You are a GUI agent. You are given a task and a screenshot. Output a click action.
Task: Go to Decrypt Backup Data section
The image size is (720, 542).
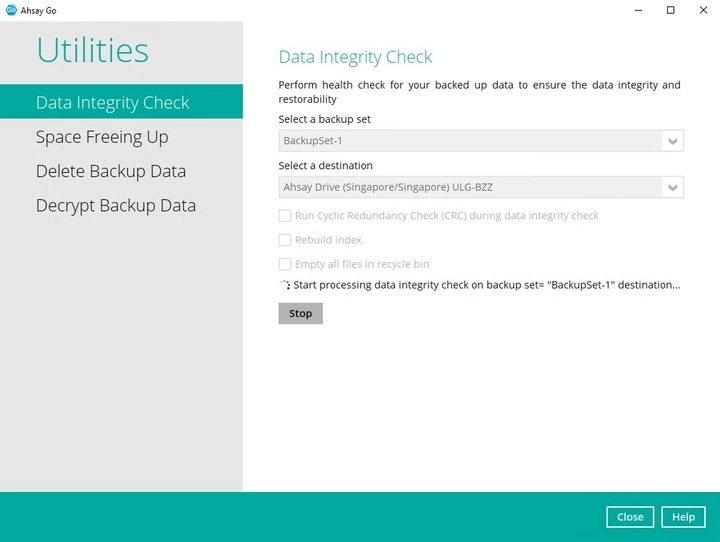coord(116,205)
